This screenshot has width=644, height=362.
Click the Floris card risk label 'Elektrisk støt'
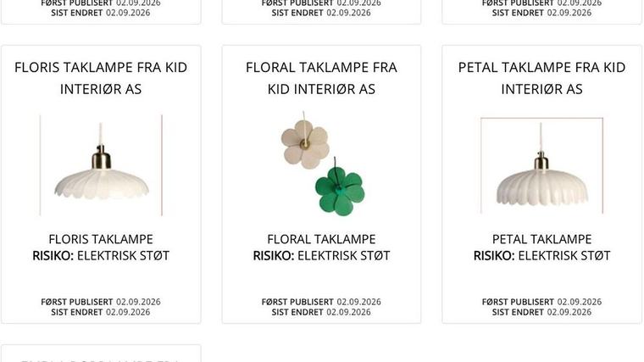click(x=123, y=255)
